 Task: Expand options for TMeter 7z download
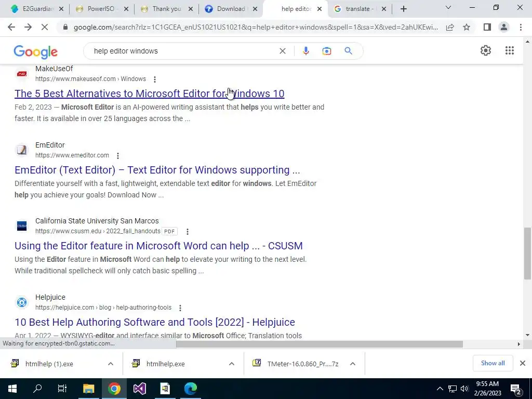pos(353,364)
